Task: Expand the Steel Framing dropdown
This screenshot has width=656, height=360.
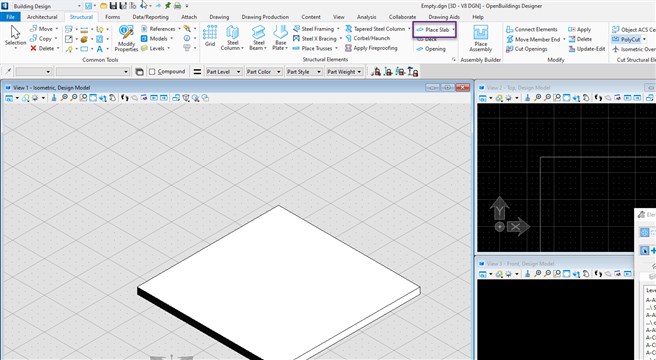Action: click(338, 29)
